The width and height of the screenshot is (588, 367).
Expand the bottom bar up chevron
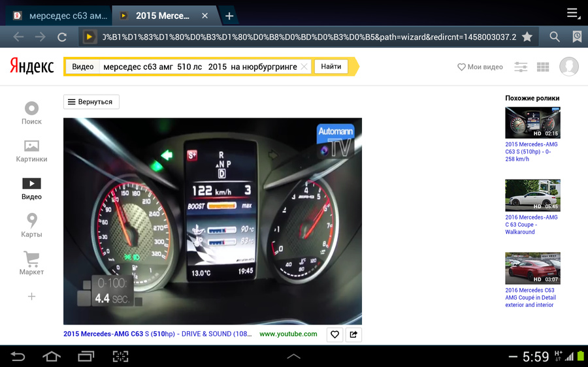pyautogui.click(x=293, y=356)
